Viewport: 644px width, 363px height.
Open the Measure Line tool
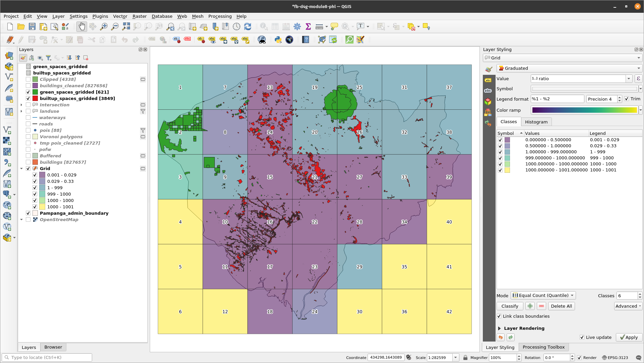(x=318, y=27)
